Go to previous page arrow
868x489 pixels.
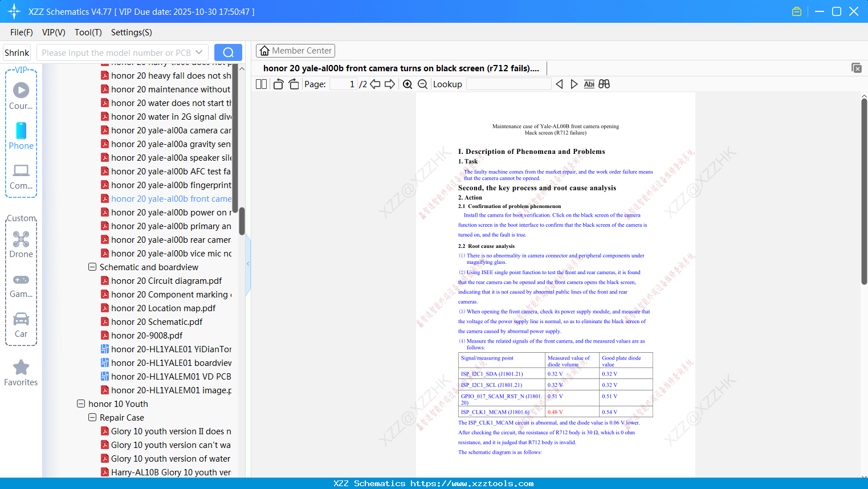click(375, 84)
